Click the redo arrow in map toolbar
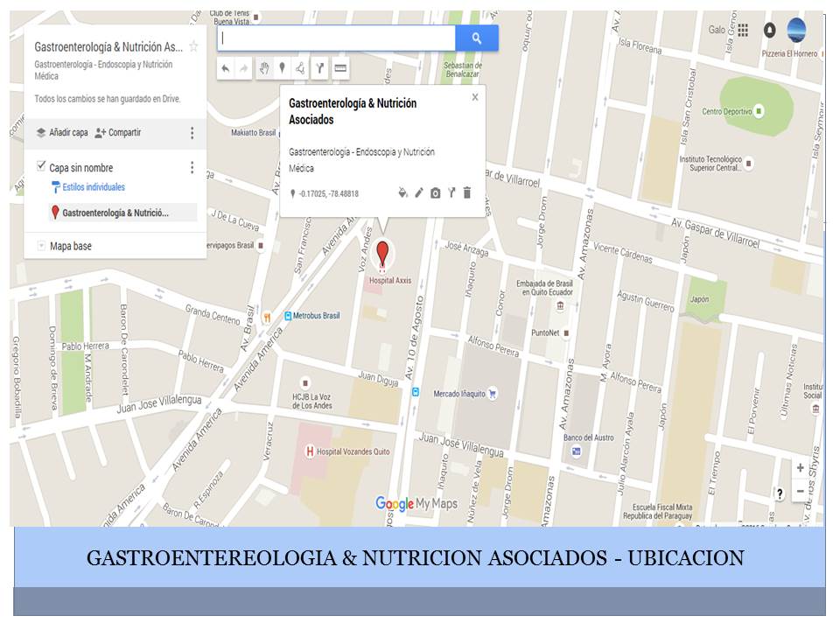 [244, 68]
